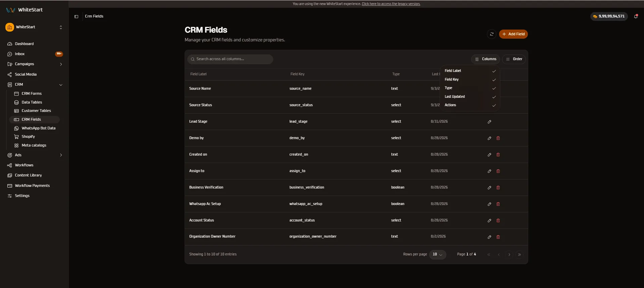Viewport: 644px width, 288px height.
Task: Click the Add Field button
Action: (x=513, y=34)
